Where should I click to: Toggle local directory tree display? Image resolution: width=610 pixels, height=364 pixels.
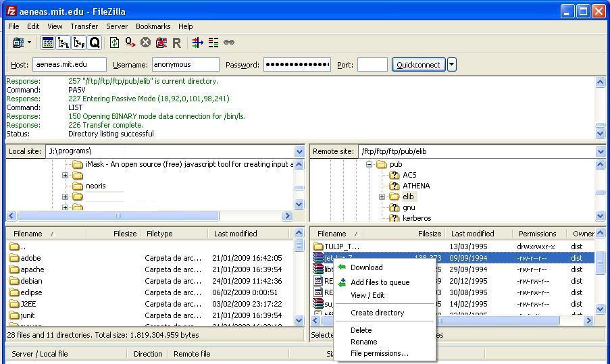[x=63, y=43]
